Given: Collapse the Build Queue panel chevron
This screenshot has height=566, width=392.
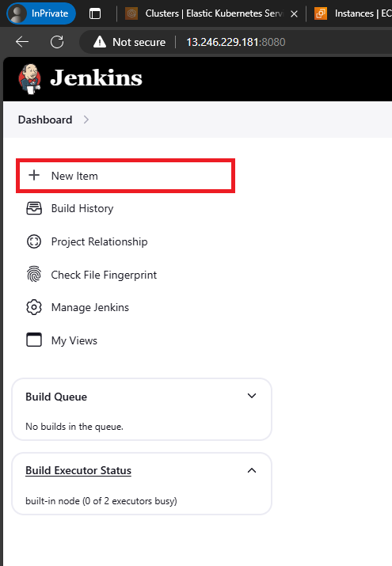Looking at the screenshot, I should tap(252, 396).
